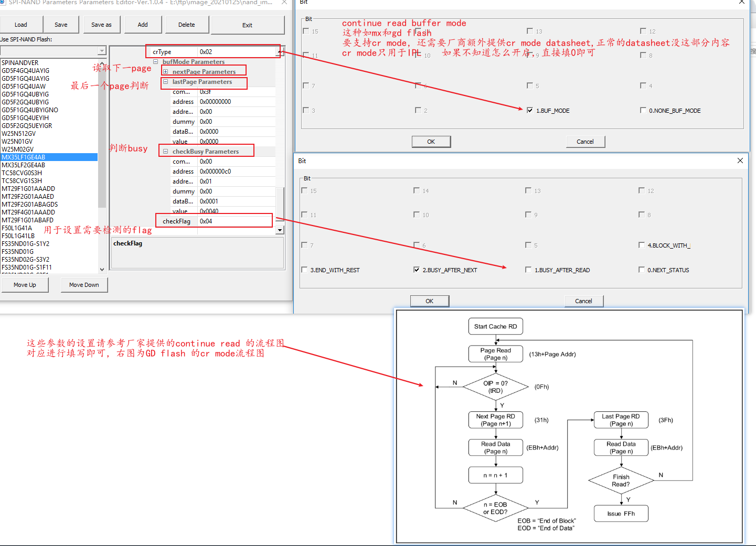This screenshot has height=546, width=756.
Task: Toggle bit 4 checkbox in BUF_MODE dialog
Action: 643,86
